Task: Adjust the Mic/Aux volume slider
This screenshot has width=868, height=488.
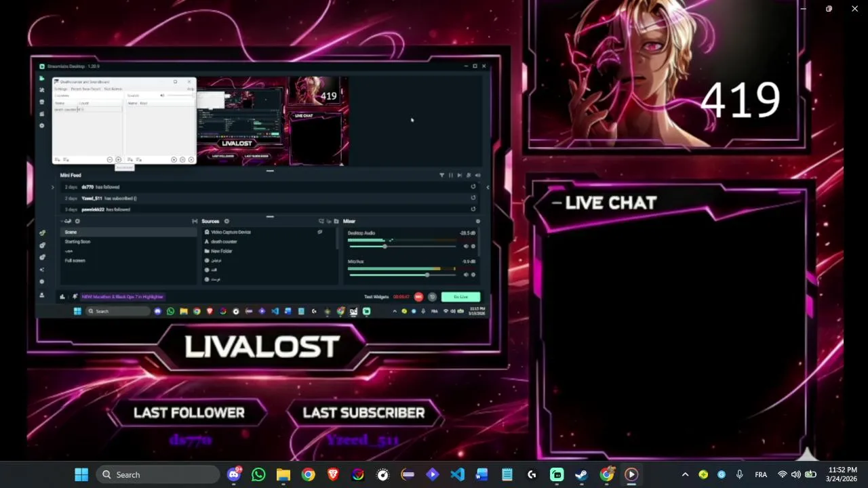Action: coord(403,274)
